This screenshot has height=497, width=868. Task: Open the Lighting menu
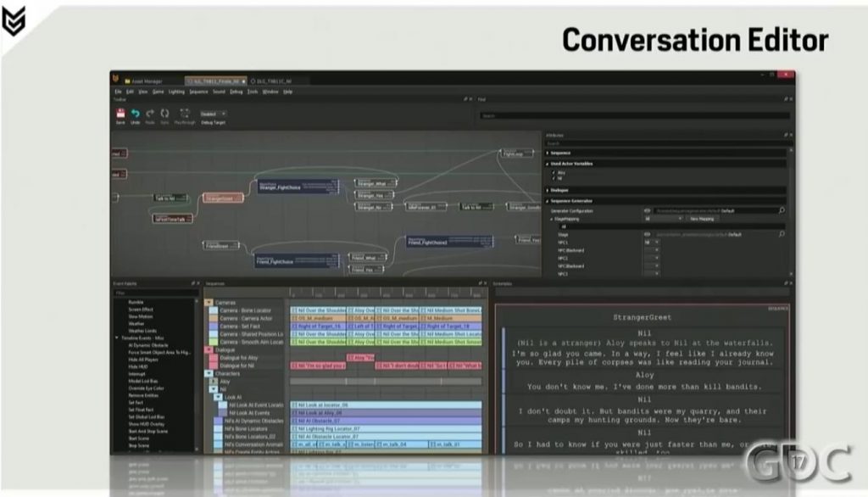click(x=176, y=92)
